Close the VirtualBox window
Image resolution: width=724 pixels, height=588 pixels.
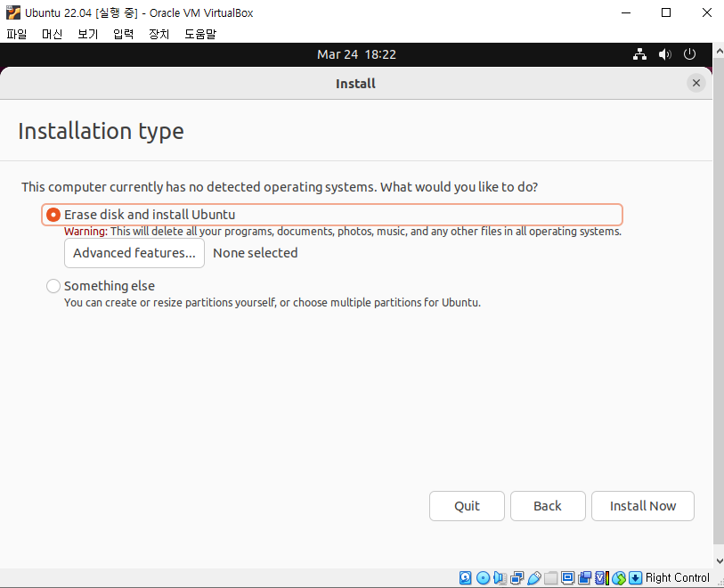tap(706, 12)
